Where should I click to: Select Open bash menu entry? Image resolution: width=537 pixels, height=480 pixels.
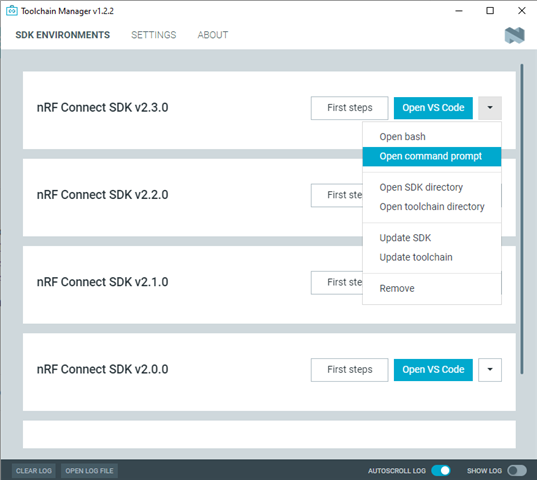pos(432,137)
